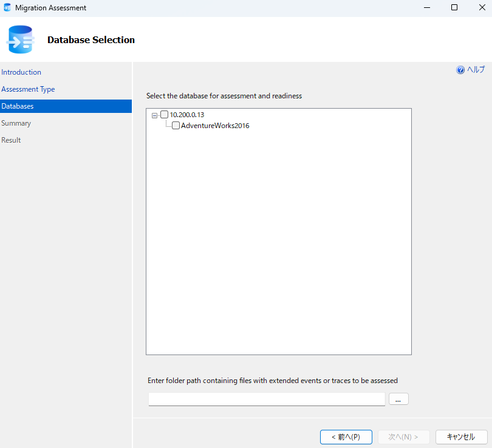Select the Summary step
Image resolution: width=492 pixels, height=448 pixels.
16,123
